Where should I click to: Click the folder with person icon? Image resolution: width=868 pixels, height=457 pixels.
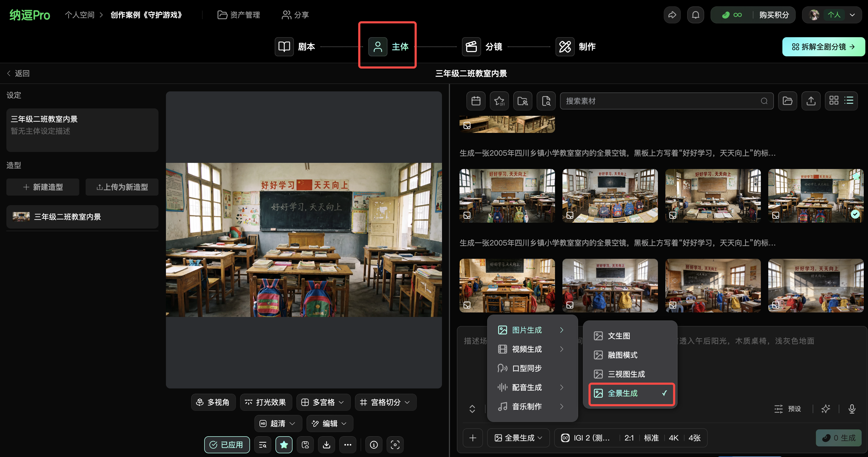pos(523,101)
